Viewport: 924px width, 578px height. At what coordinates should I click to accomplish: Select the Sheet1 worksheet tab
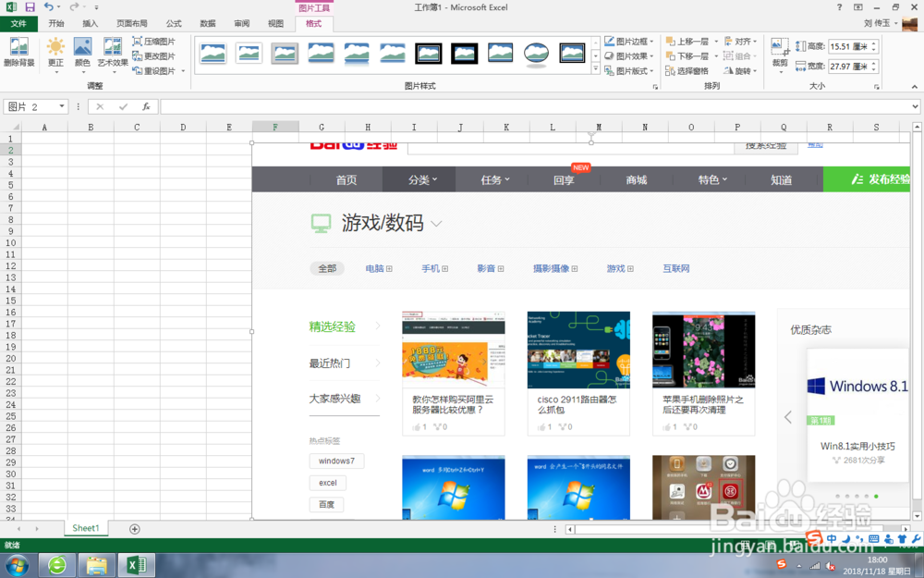[86, 528]
